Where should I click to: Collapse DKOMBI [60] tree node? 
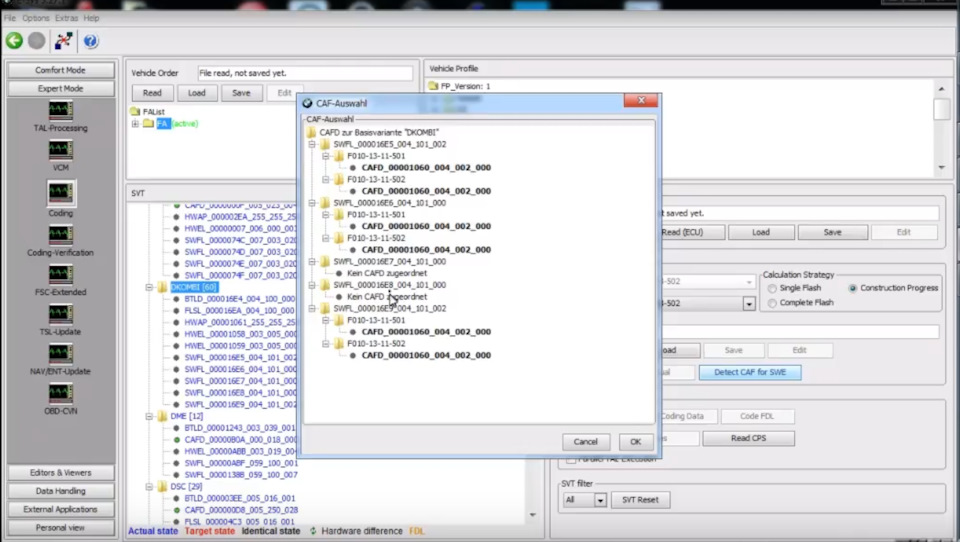149,287
